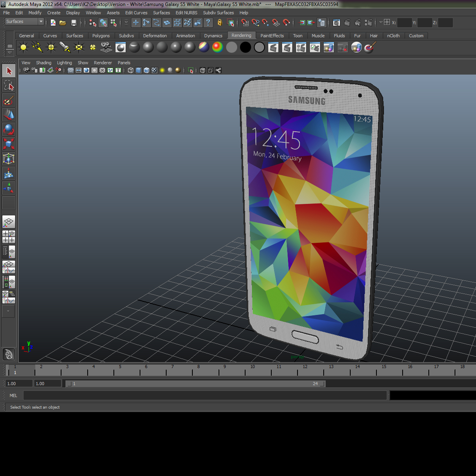This screenshot has width=476, height=476.
Task: Switch to single perspective view layout
Action: pos(9,222)
